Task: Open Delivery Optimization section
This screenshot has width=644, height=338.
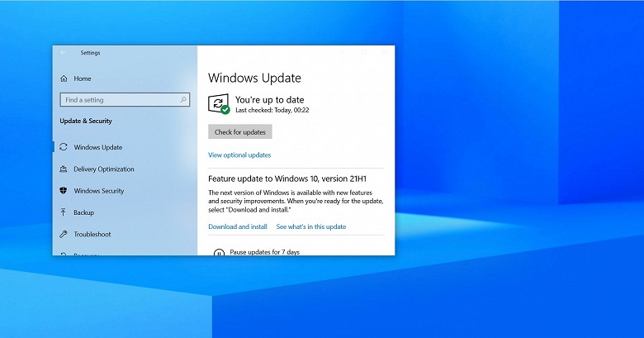Action: click(x=104, y=169)
